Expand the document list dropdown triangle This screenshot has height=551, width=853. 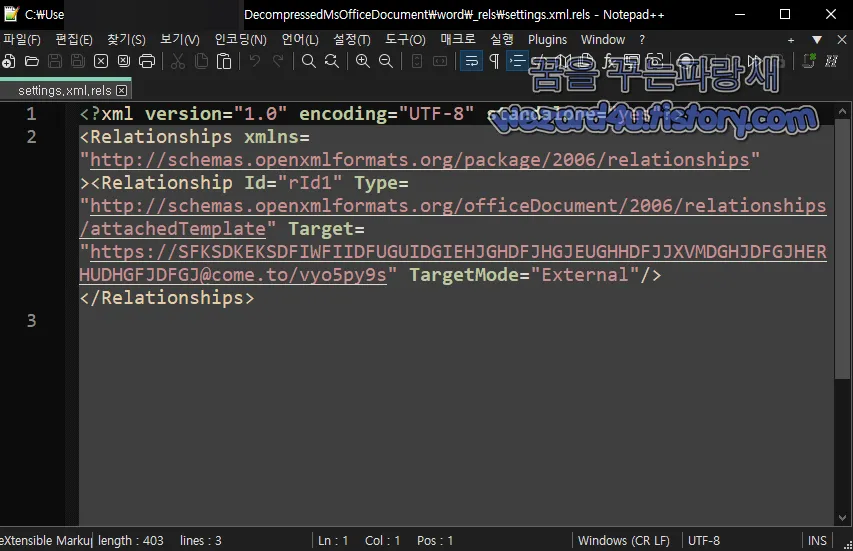point(817,40)
